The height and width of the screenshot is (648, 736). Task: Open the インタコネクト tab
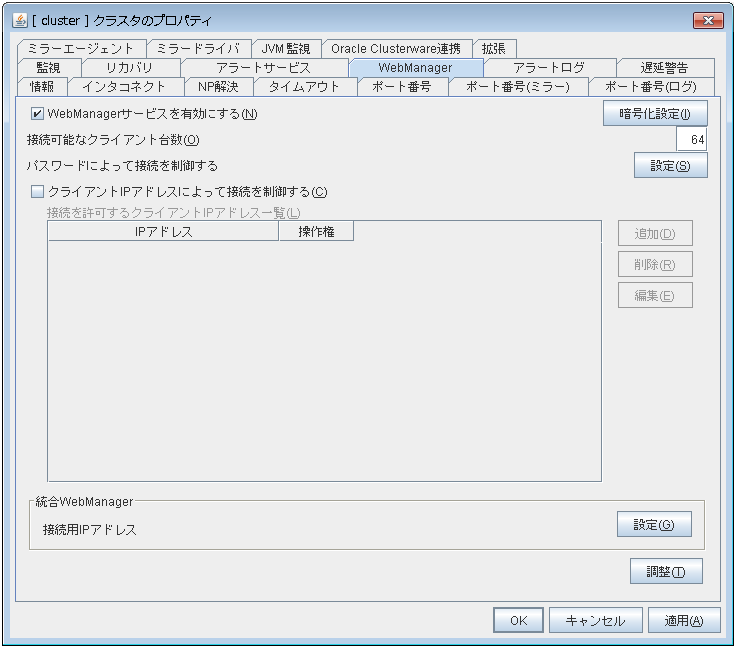(124, 86)
